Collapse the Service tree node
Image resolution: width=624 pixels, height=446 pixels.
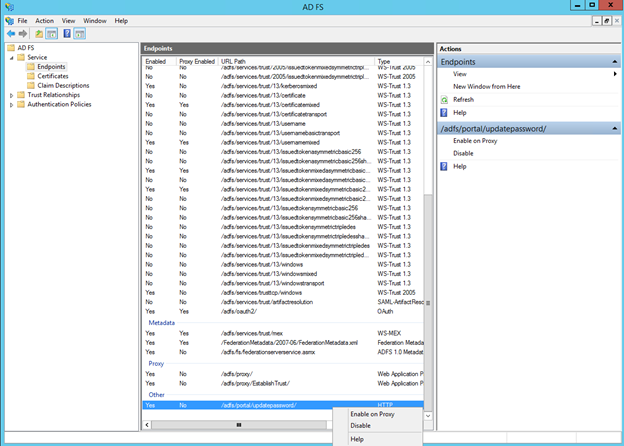12,58
